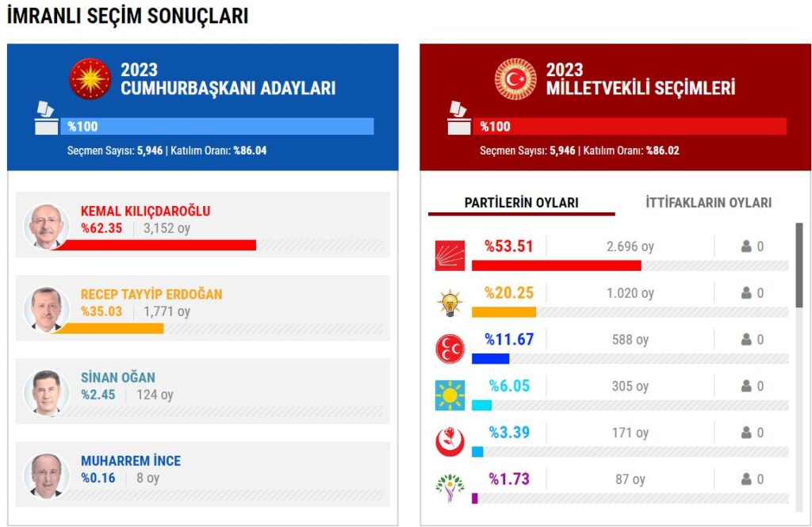Click Sinan Oğan's portrait photo

point(47,391)
